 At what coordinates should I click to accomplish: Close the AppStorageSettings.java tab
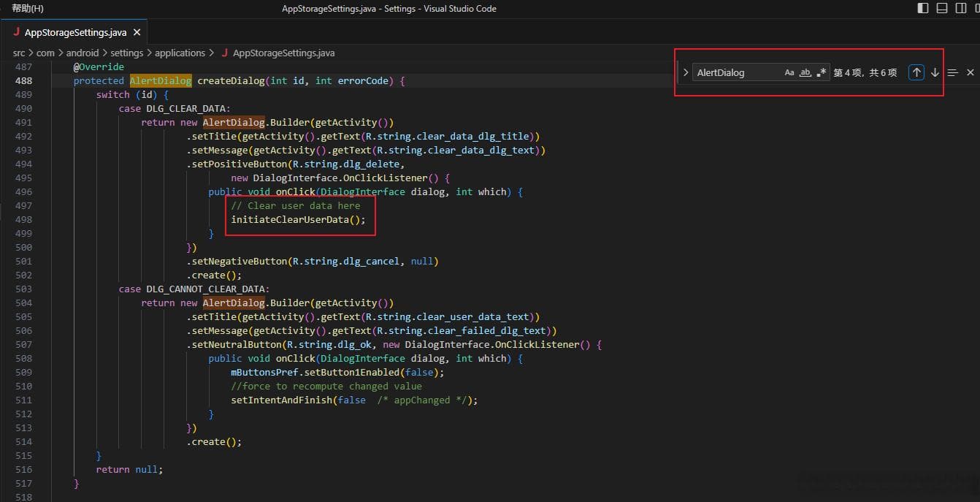(x=137, y=33)
